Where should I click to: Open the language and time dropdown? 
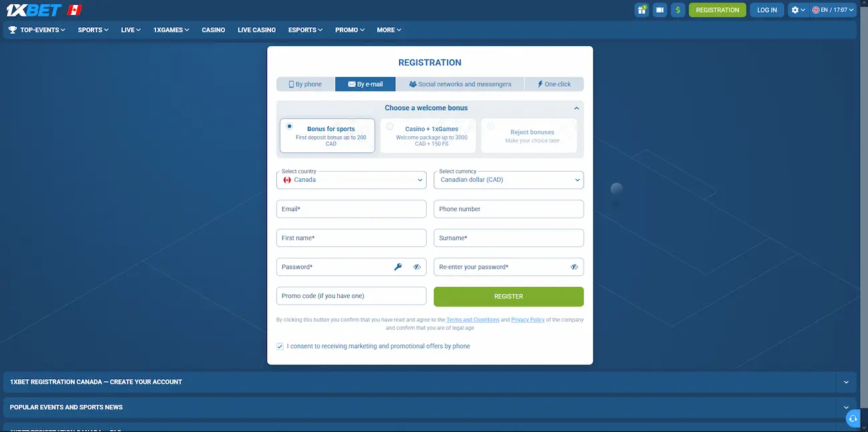[x=833, y=10]
